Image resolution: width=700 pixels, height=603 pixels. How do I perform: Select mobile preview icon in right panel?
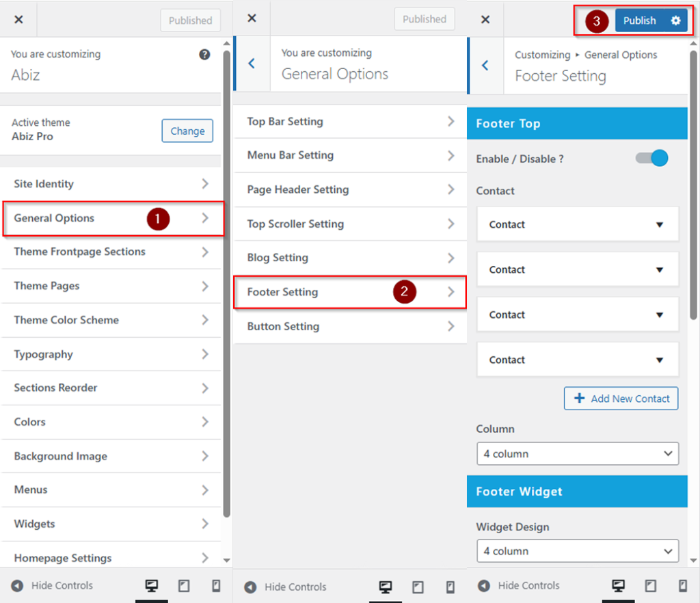pyautogui.click(x=683, y=586)
